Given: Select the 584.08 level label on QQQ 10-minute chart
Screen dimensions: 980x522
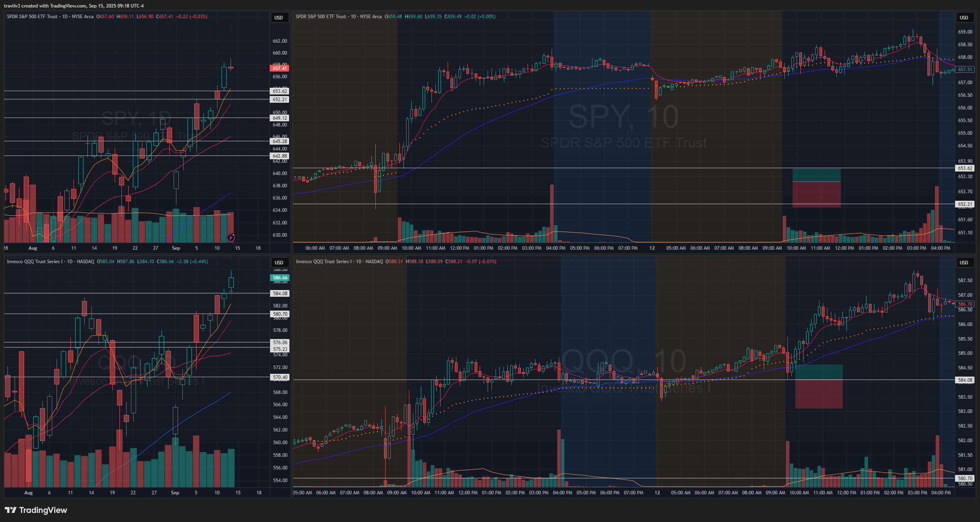Looking at the screenshot, I should coord(965,380).
